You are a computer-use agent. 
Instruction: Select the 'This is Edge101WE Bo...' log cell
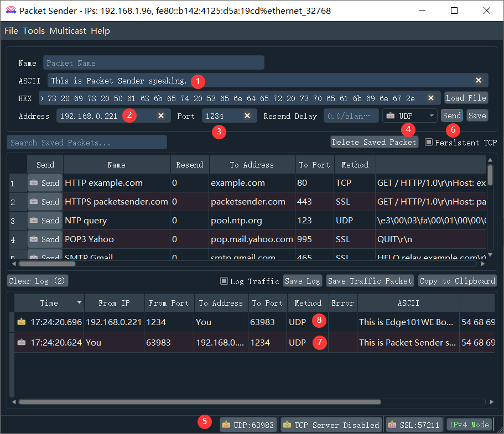(x=408, y=322)
